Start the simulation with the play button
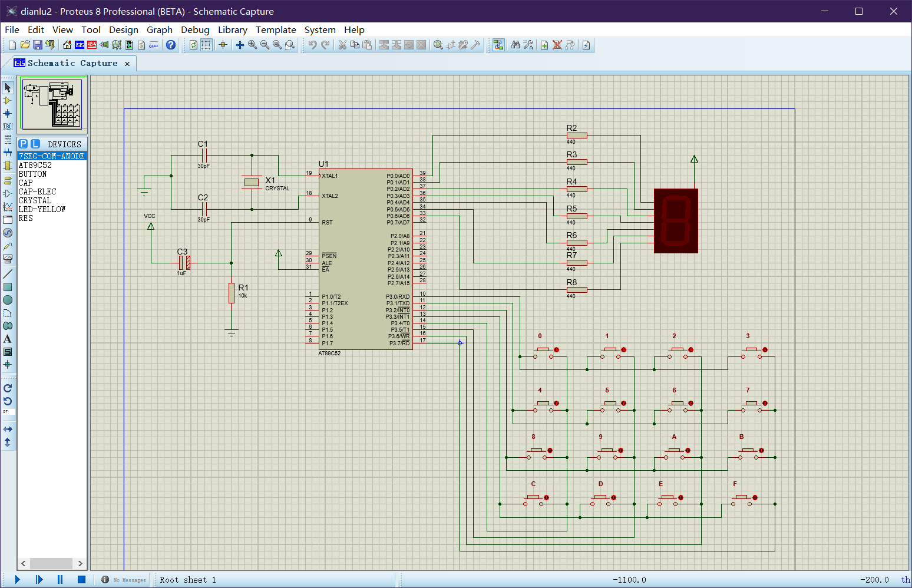 pyautogui.click(x=18, y=579)
